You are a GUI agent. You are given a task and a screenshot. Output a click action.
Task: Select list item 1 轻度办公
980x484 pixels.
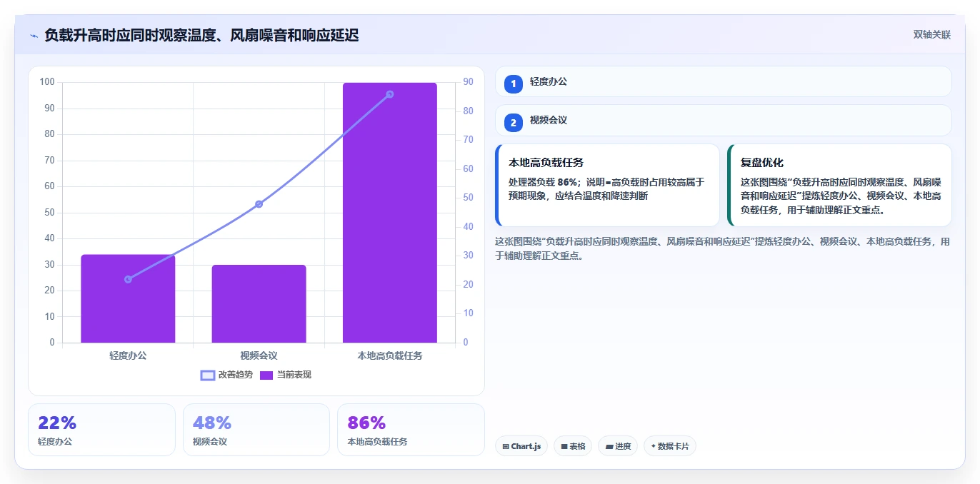(724, 82)
